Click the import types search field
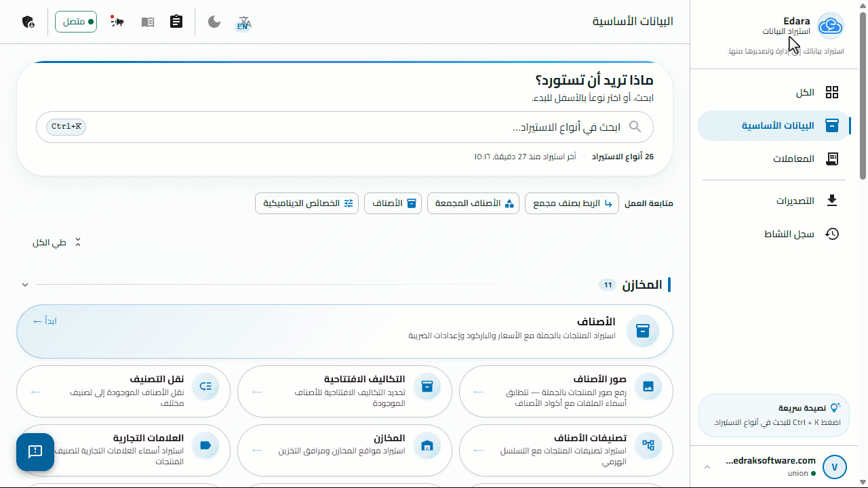Viewport: 868px width, 488px height. pos(344,127)
